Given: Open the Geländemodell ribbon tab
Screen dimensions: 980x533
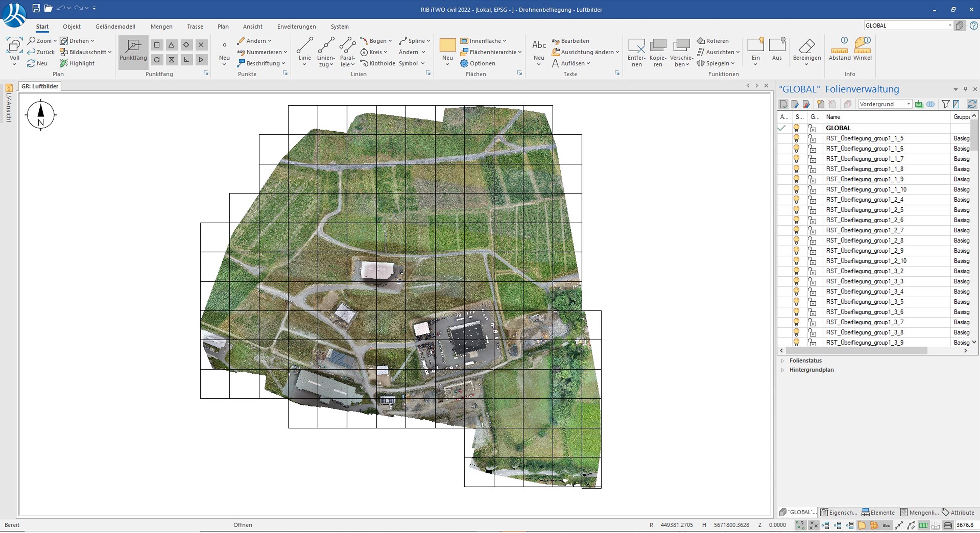Looking at the screenshot, I should coord(115,26).
